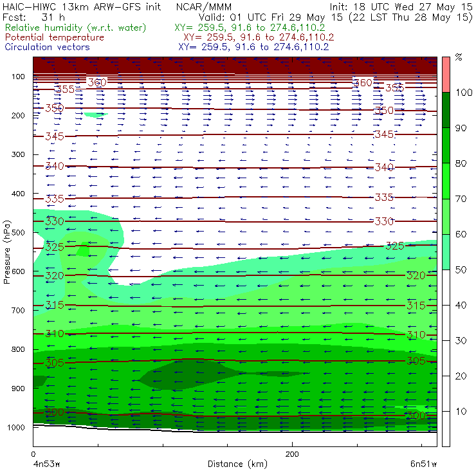Click the 300 hPa pressure axis tick label
The width and height of the screenshot is (476, 476).
click(x=18, y=154)
